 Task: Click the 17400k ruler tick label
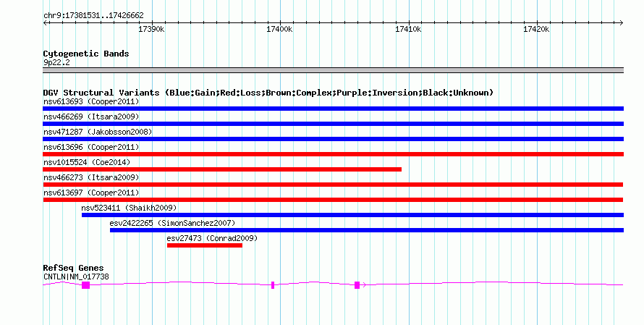point(279,29)
